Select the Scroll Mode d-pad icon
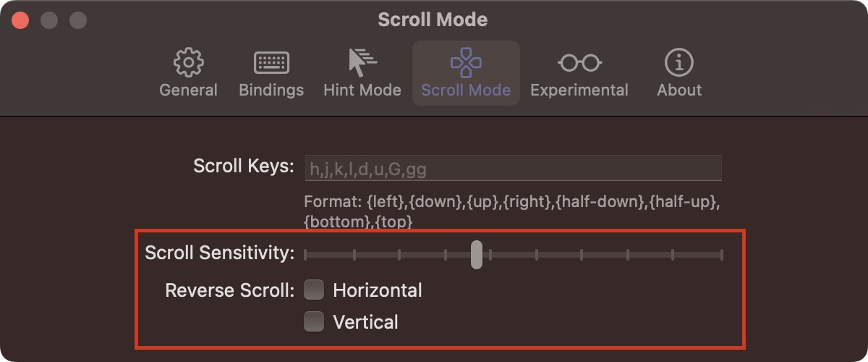 tap(466, 63)
